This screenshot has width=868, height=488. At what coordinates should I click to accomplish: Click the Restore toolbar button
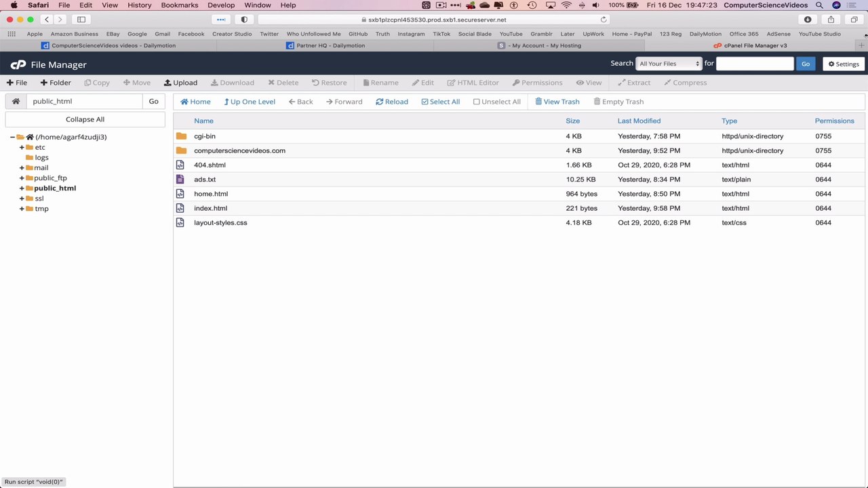click(x=330, y=83)
